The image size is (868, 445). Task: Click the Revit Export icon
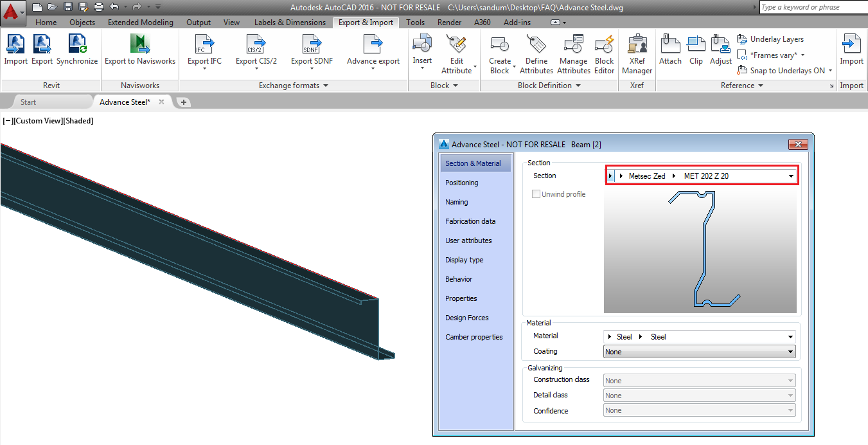tap(42, 44)
